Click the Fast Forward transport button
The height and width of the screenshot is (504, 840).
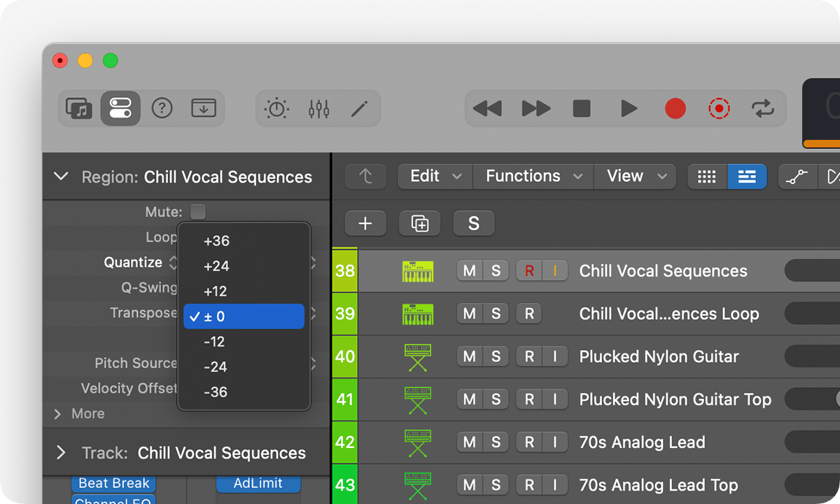[x=535, y=108]
